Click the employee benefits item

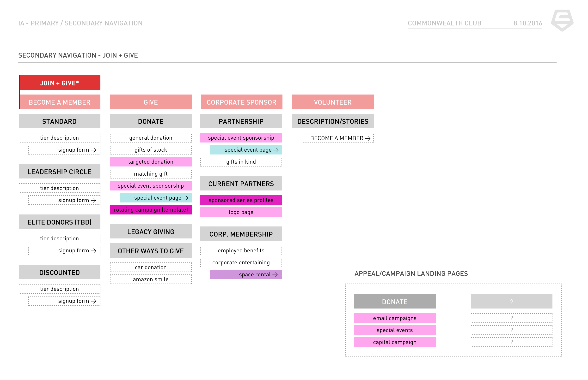point(241,250)
